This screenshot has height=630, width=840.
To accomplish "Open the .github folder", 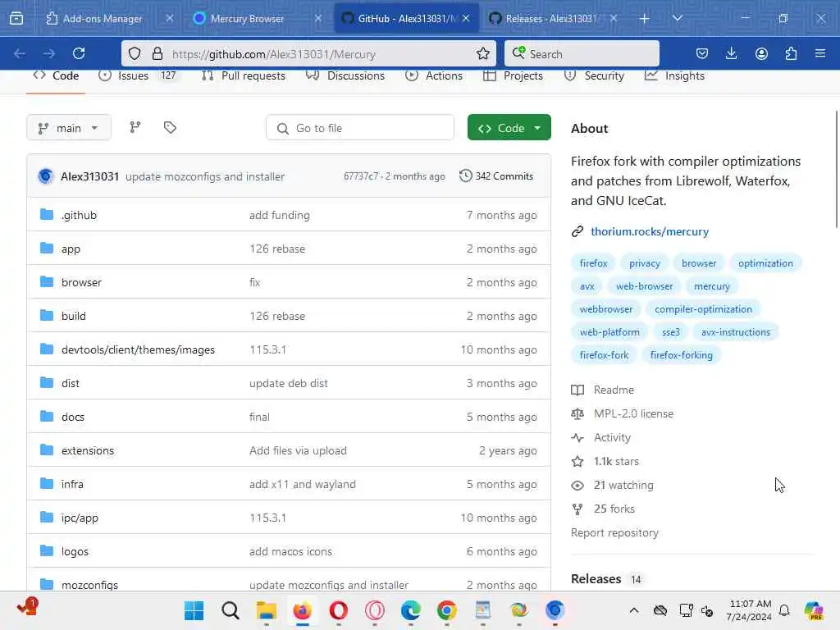I will click(79, 216).
